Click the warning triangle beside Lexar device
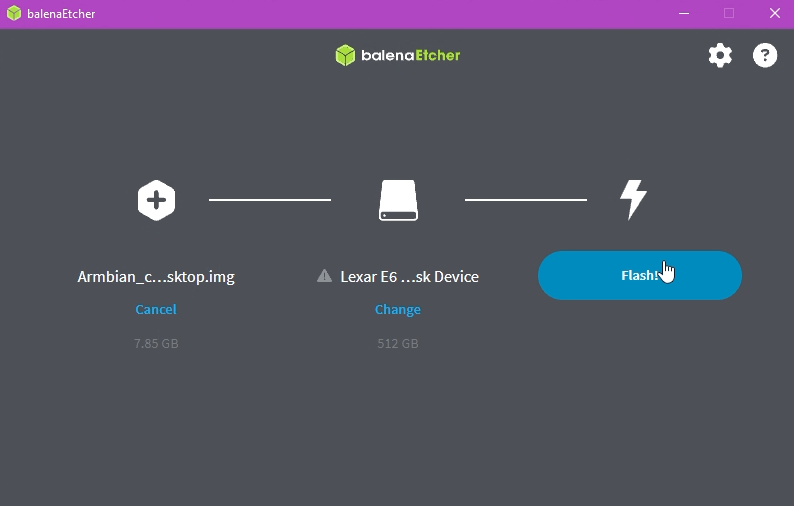The image size is (794, 506). (324, 276)
